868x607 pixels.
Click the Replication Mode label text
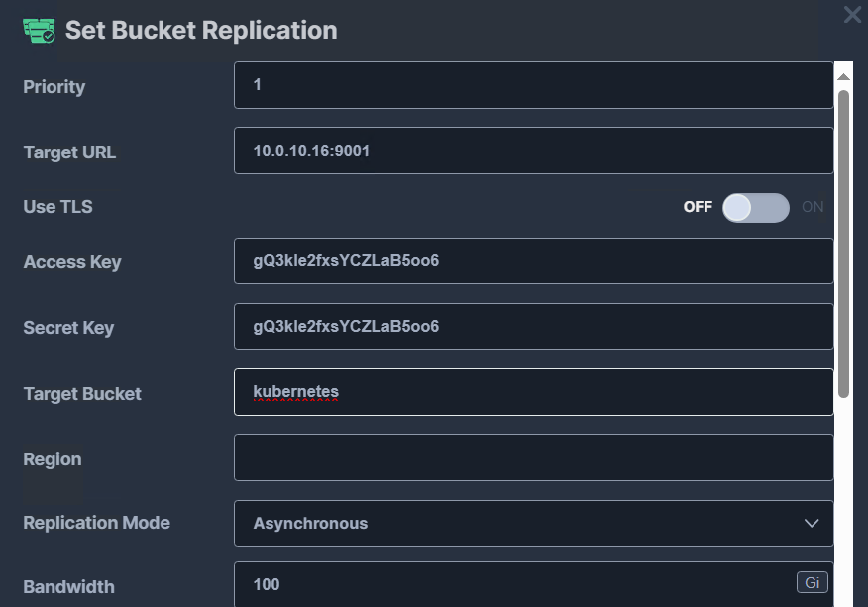[96, 523]
